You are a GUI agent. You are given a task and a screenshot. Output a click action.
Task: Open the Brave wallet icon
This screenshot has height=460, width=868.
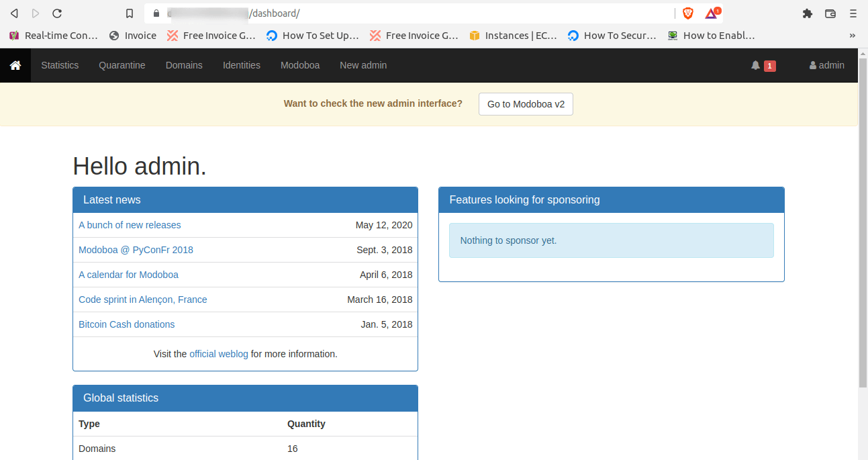click(x=830, y=13)
